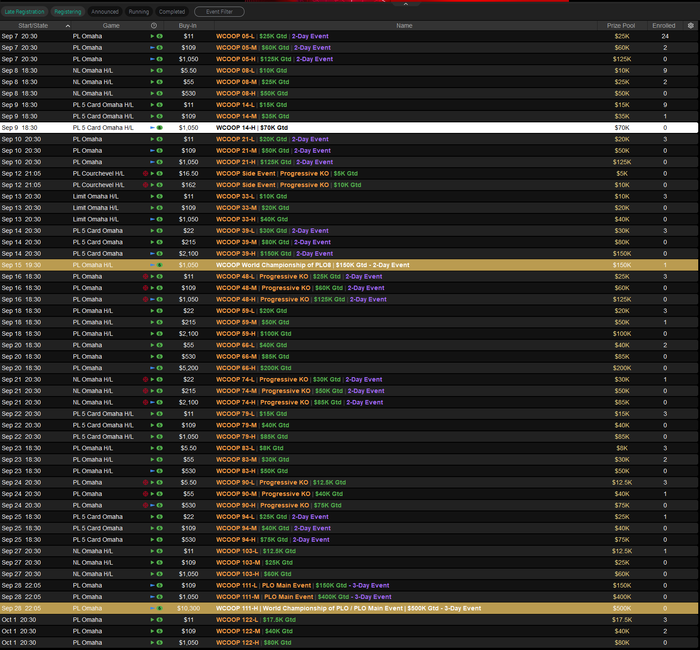Toggle the Late Registration filter

(x=25, y=12)
